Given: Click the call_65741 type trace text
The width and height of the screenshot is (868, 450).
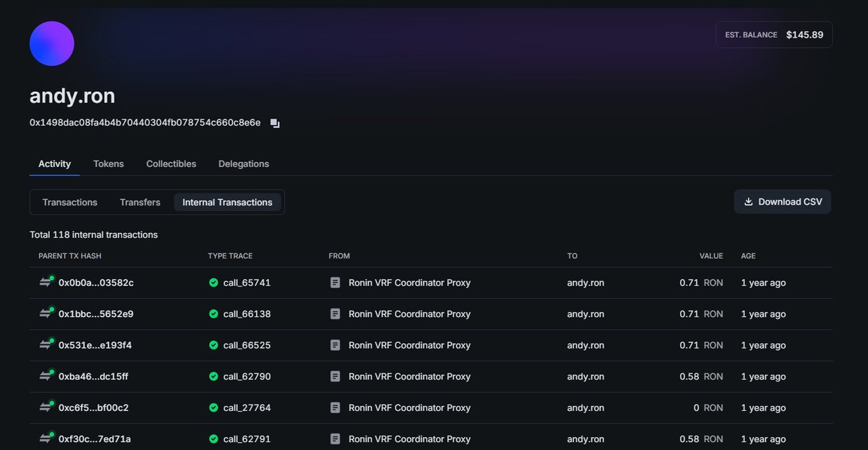Looking at the screenshot, I should (247, 283).
